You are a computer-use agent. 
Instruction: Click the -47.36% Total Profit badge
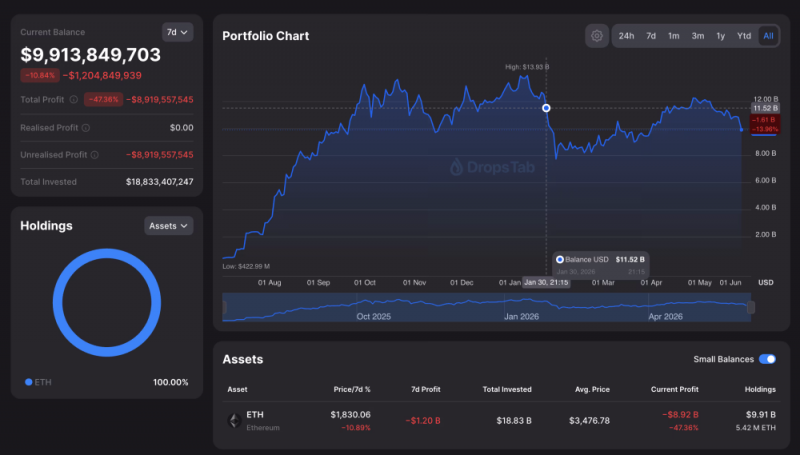click(x=104, y=99)
